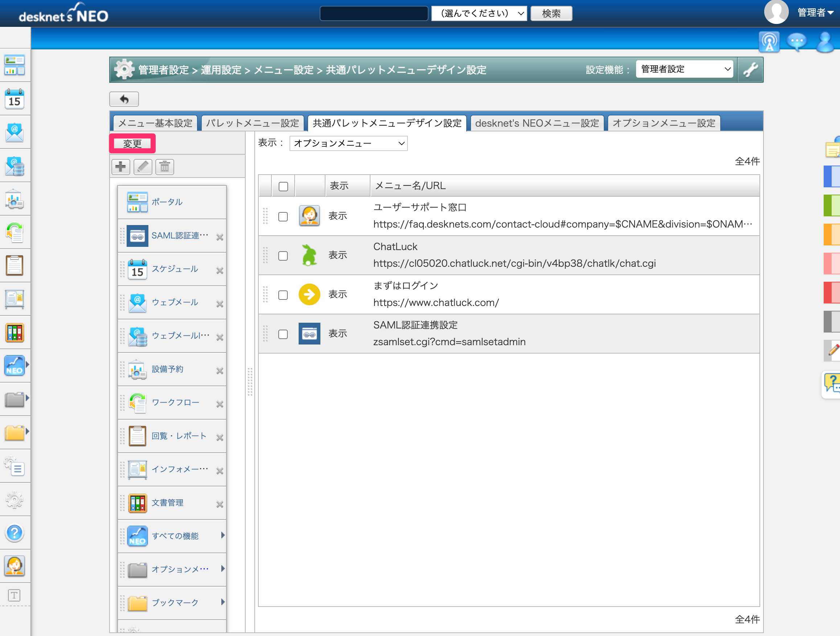Switch to the オプションメニュー設定 tab
840x636 pixels.
click(664, 123)
